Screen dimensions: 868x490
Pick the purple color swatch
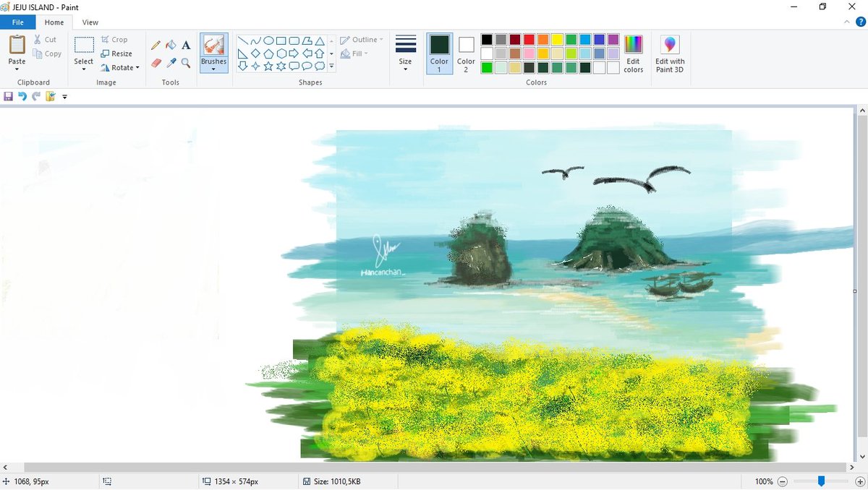coord(613,40)
